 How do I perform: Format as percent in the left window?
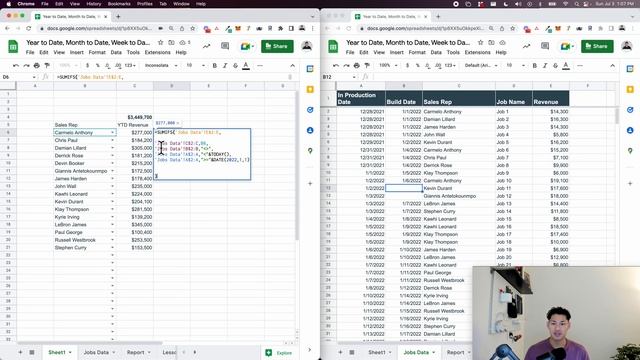pyautogui.click(x=98, y=65)
